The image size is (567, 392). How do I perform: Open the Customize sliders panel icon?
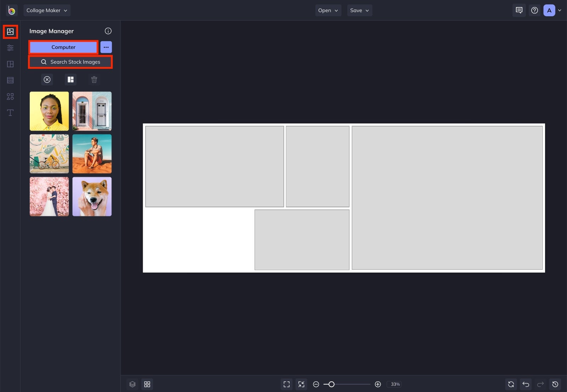10,48
